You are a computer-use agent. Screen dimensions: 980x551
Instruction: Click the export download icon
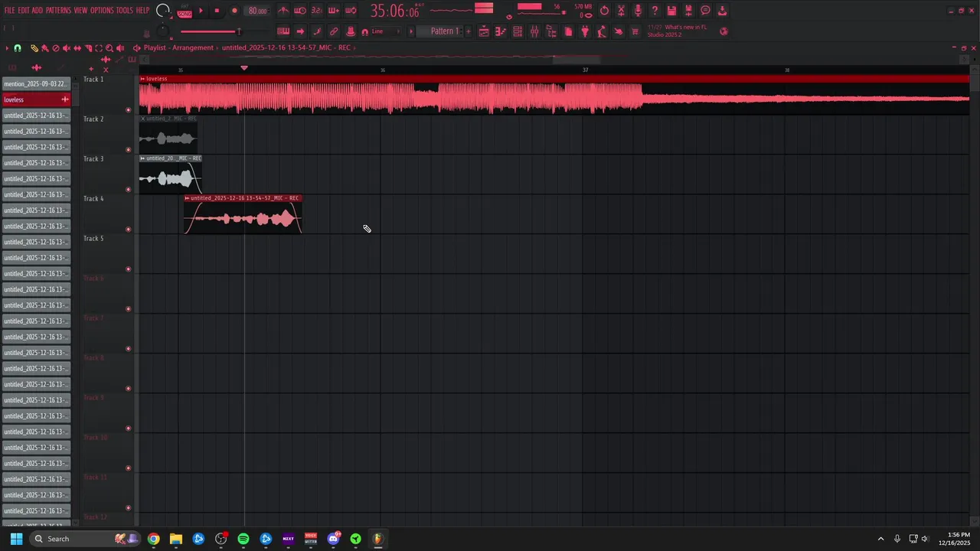pos(722,11)
